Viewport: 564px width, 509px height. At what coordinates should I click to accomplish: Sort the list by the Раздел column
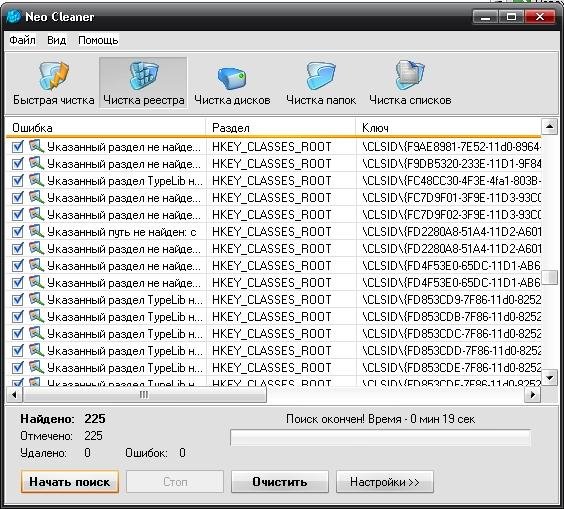pyautogui.click(x=281, y=128)
